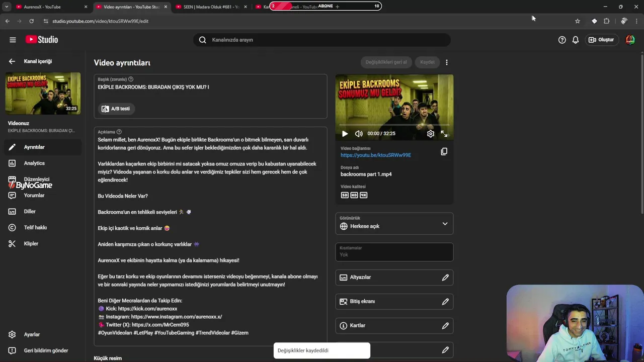Open browser extensions puzzle icon
Screen dimensions: 644x362
tap(607, 21)
